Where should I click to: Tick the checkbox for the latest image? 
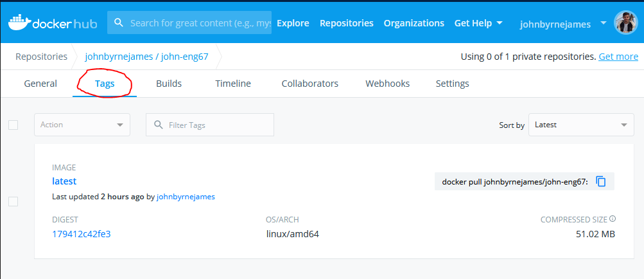(13, 201)
